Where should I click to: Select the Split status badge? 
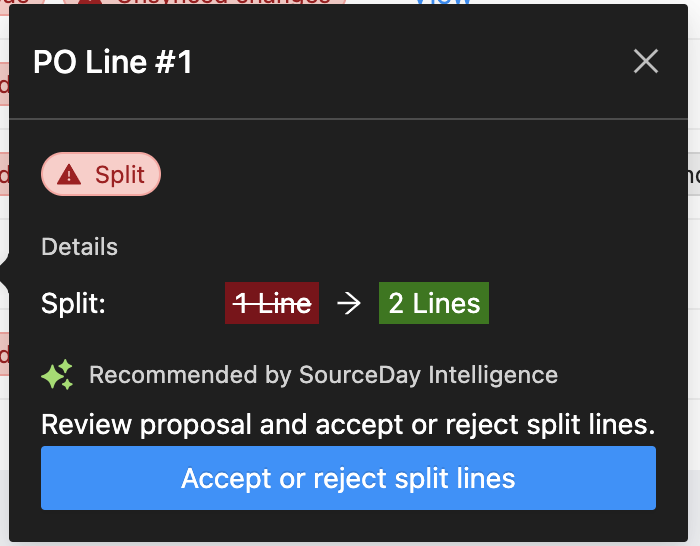point(101,174)
